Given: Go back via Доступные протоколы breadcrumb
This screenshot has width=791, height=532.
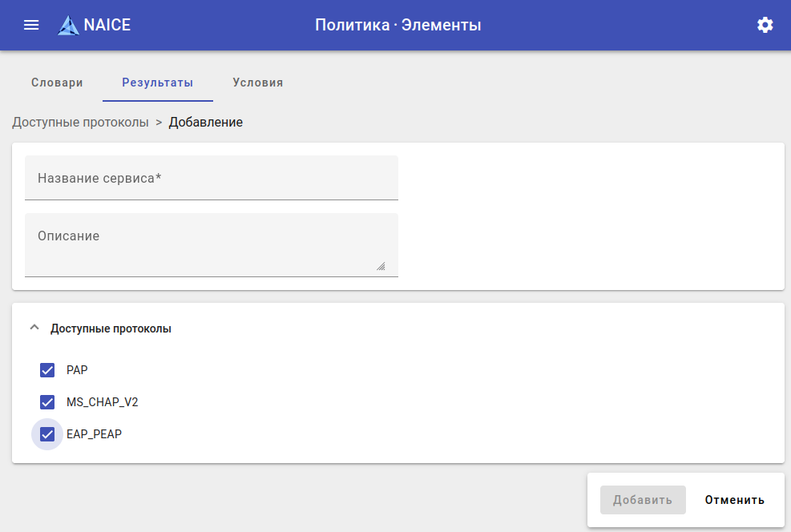Looking at the screenshot, I should (x=80, y=123).
